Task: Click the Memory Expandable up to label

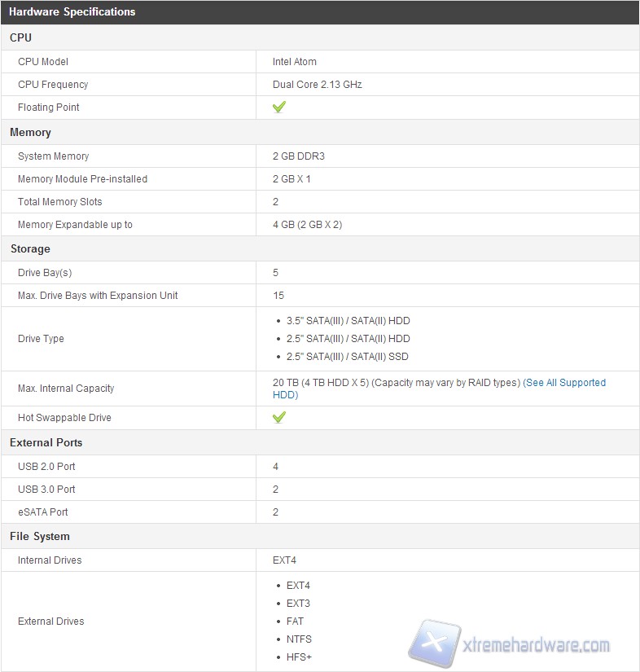Action: 75,225
